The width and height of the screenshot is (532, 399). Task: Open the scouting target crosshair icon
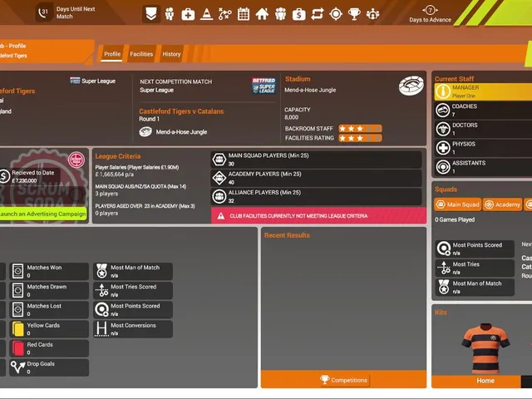point(336,14)
